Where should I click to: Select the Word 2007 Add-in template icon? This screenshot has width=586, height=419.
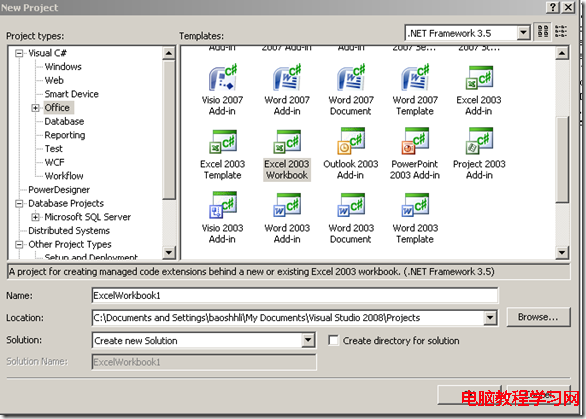[x=287, y=78]
